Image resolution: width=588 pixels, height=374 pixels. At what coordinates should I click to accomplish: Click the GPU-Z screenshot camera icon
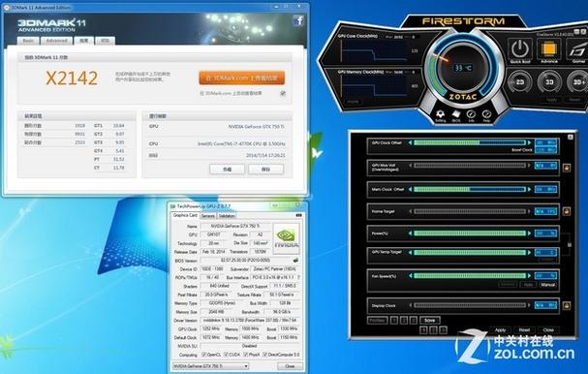pos(299,215)
